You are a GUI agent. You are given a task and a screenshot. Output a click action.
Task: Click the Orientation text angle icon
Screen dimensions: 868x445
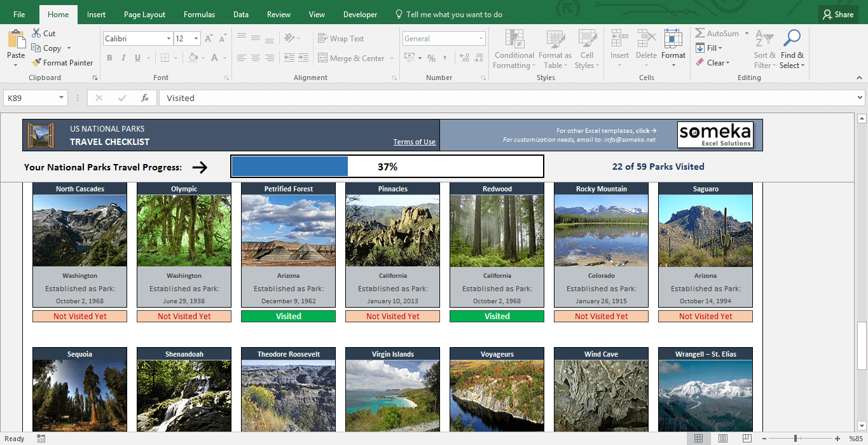[289, 39]
